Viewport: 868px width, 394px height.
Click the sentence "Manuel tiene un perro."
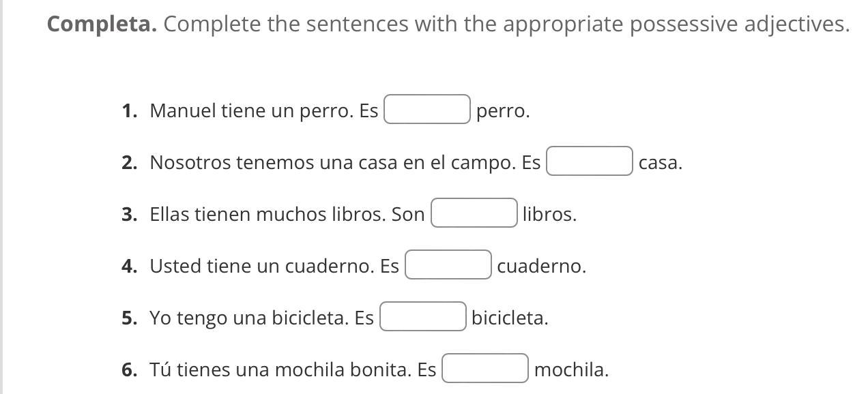252,110
